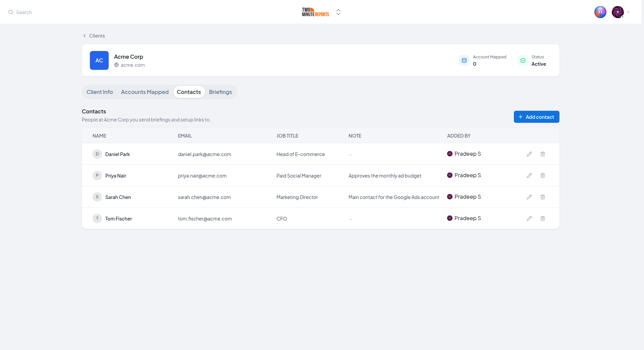Viewport: 644px width, 350px height.
Task: Click sarah.chen@acme.com email
Action: [204, 197]
